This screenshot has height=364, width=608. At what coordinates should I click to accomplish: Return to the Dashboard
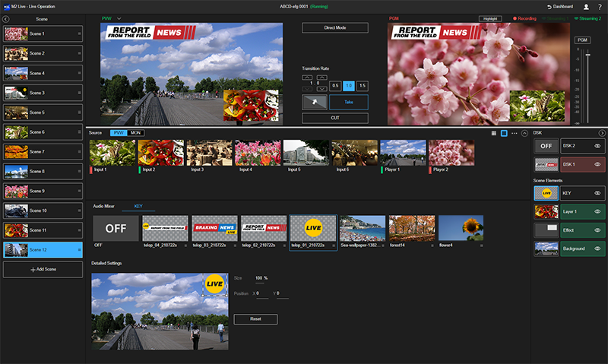[x=560, y=7]
